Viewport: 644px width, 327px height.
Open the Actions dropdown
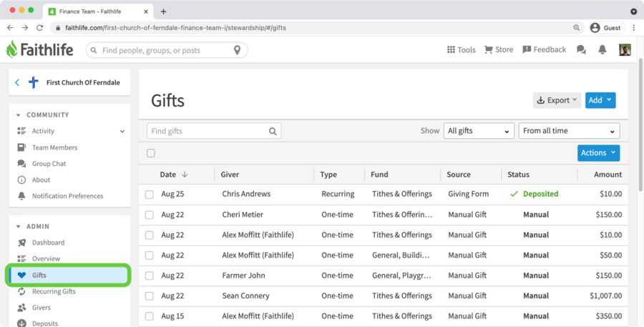coord(598,153)
